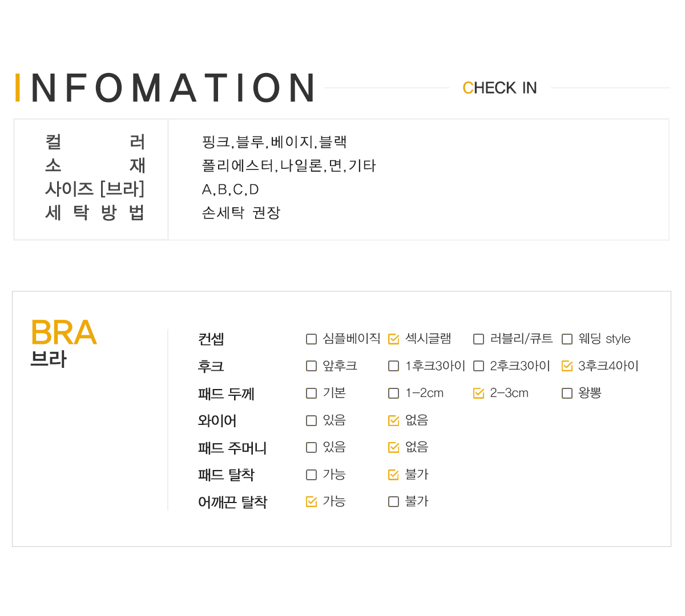
Task: Check the 심플베이직 concept checkbox
Action: coord(311,339)
